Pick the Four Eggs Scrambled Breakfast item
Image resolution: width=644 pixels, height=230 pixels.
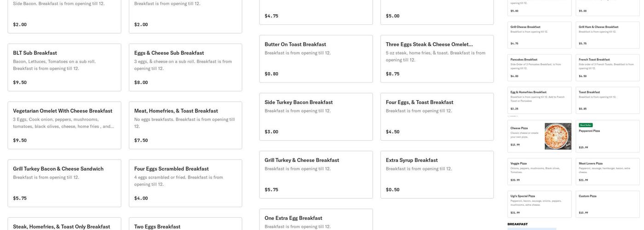coord(185,183)
